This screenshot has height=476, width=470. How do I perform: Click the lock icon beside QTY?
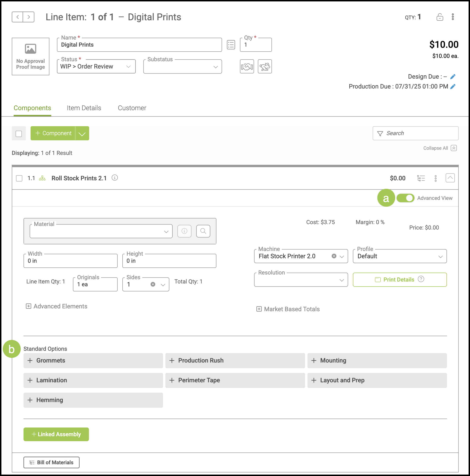click(x=439, y=17)
